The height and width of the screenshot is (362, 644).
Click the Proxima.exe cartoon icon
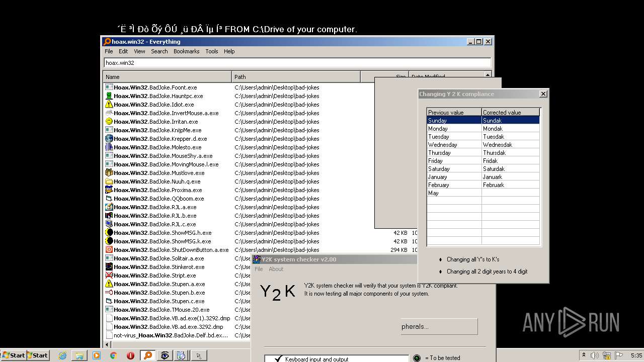click(109, 190)
